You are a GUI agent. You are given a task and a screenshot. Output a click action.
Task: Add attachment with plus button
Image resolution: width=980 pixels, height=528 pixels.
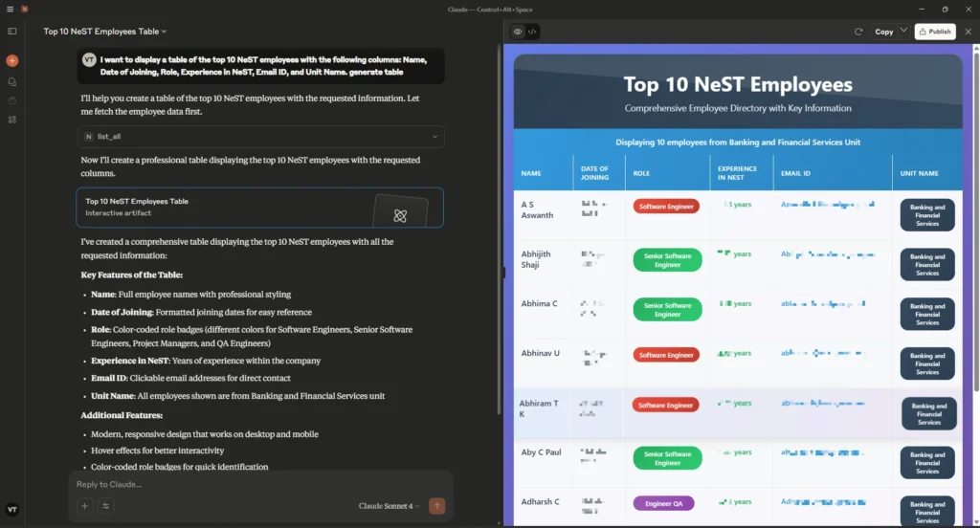[x=84, y=506]
